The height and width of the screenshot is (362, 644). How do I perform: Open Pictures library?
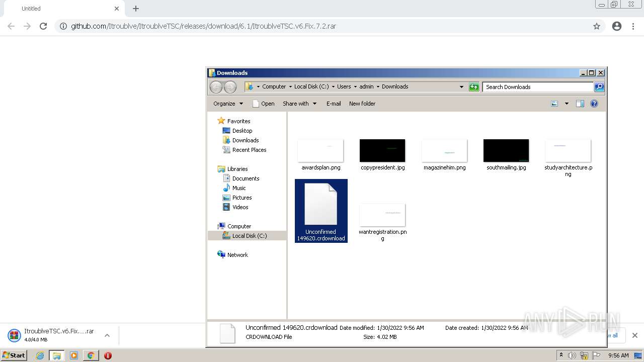(237, 198)
